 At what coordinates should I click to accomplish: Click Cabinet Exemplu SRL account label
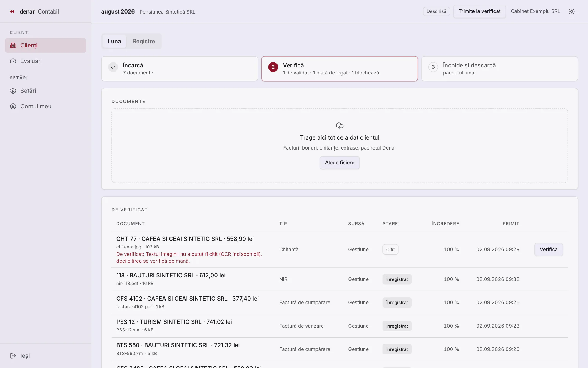point(535,11)
